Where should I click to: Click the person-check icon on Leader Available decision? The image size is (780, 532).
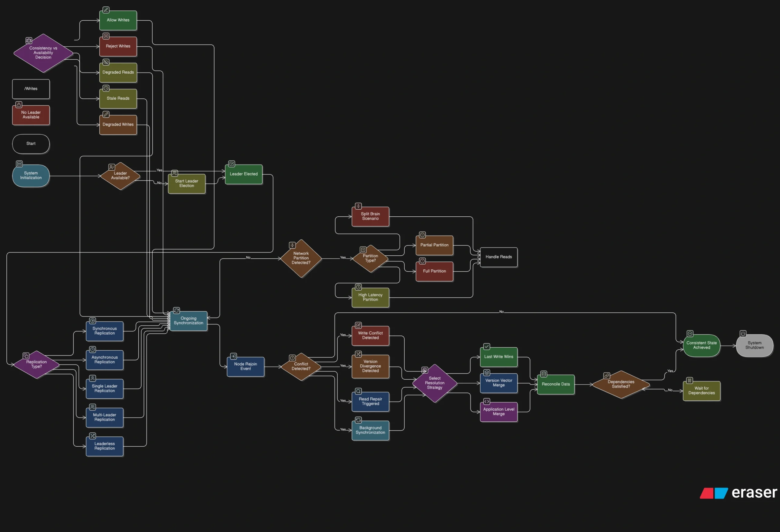coord(112,166)
